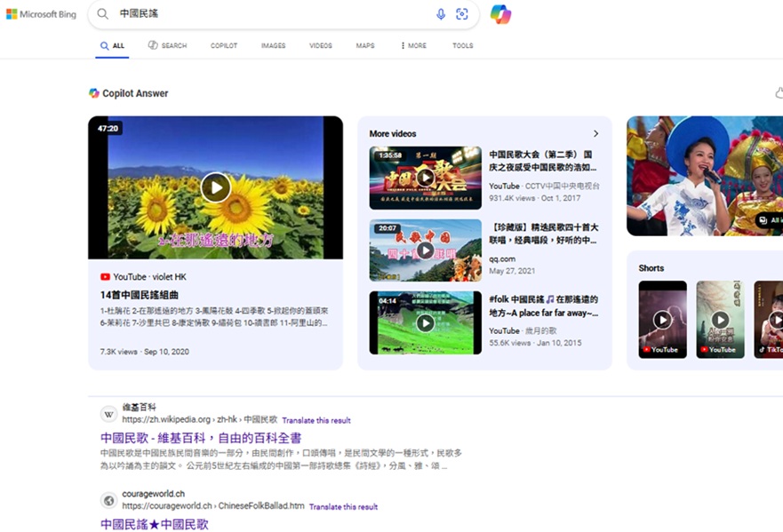Expand More videos with chevron arrow
783x532 pixels.
[x=595, y=134]
